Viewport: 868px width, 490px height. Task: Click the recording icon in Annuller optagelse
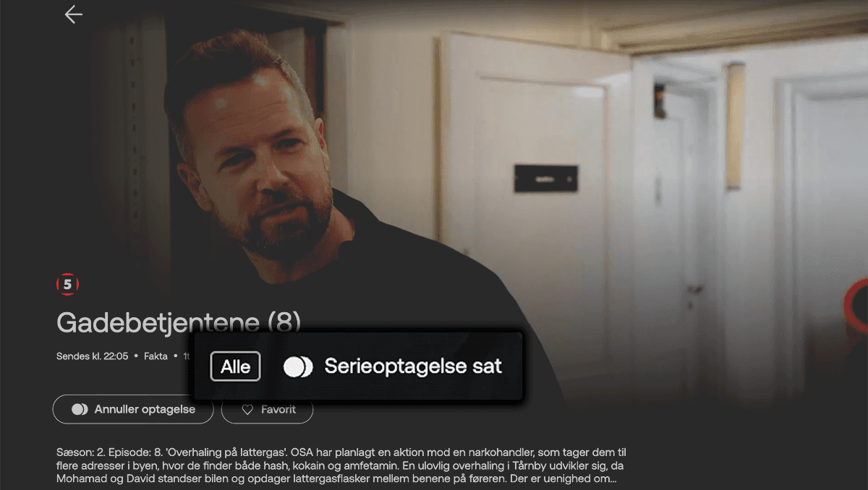(80, 410)
